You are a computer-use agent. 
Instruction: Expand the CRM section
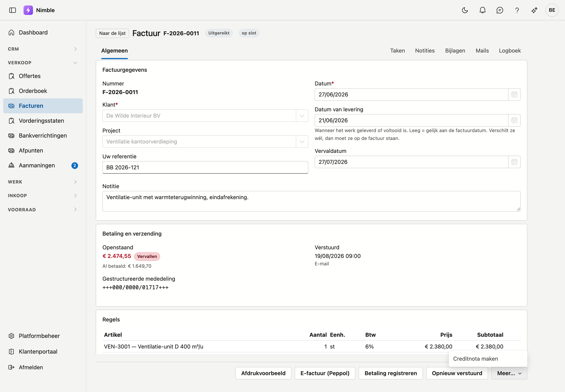click(x=43, y=49)
